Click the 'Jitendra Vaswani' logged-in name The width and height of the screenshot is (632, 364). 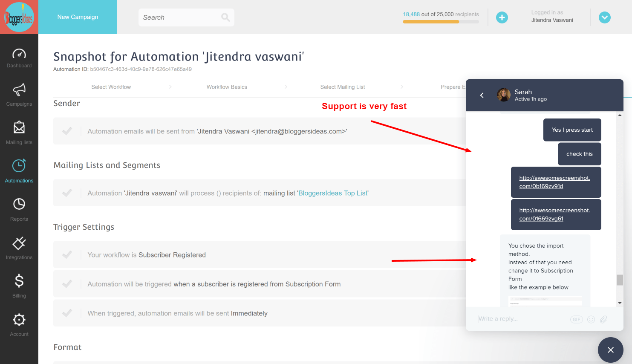(552, 20)
